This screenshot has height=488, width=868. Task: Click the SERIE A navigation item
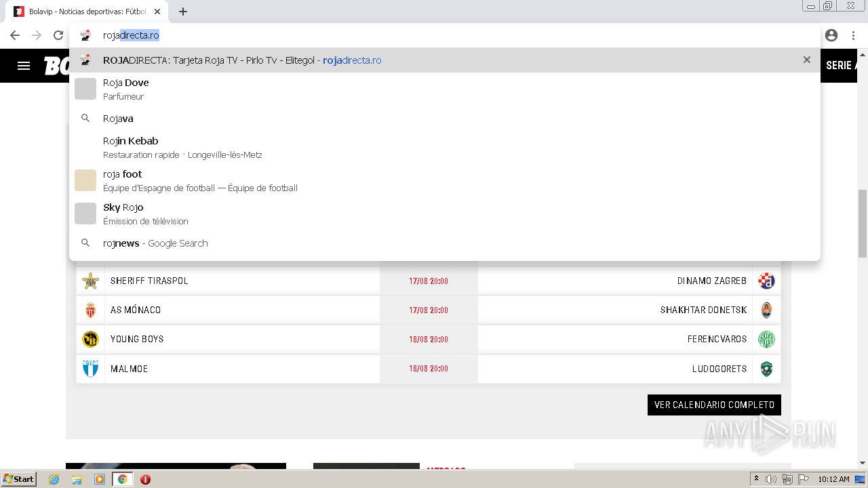pyautogui.click(x=841, y=66)
